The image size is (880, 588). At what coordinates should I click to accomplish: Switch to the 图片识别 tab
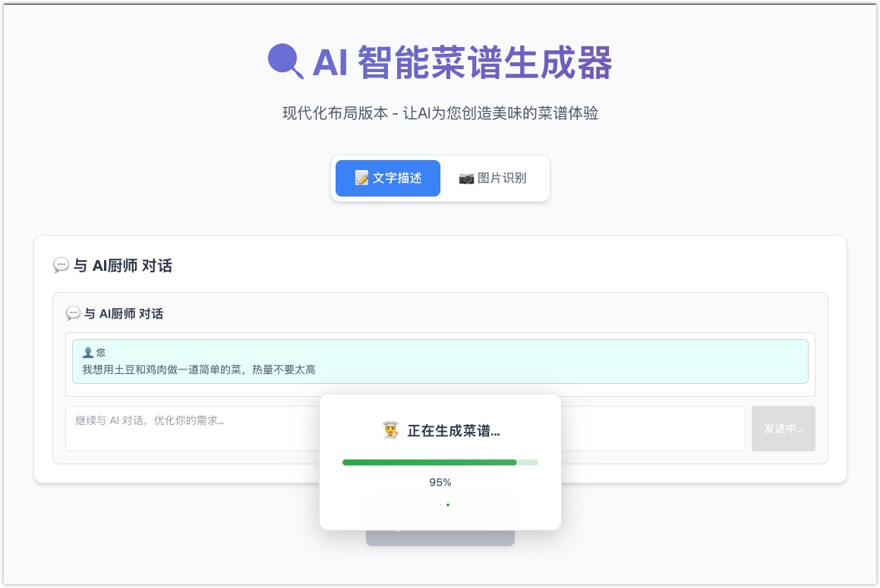click(493, 178)
